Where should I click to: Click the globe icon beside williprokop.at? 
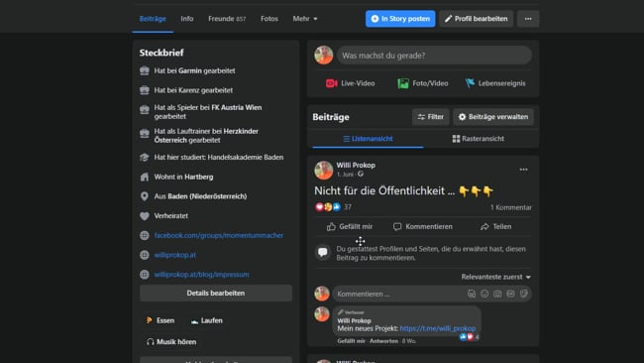pyautogui.click(x=145, y=255)
